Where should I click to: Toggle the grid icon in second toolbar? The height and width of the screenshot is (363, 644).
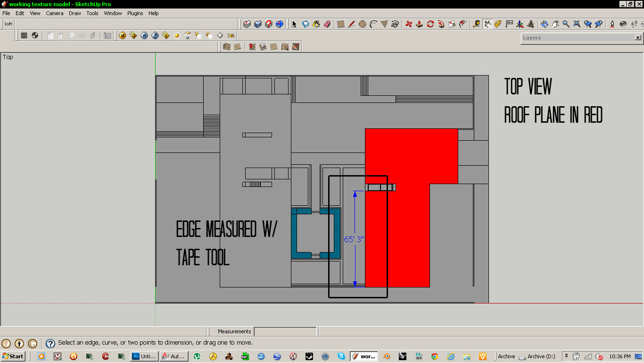(x=24, y=35)
